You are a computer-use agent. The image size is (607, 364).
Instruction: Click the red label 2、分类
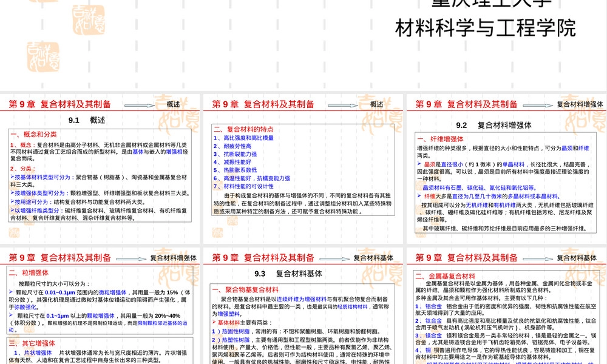22,169
